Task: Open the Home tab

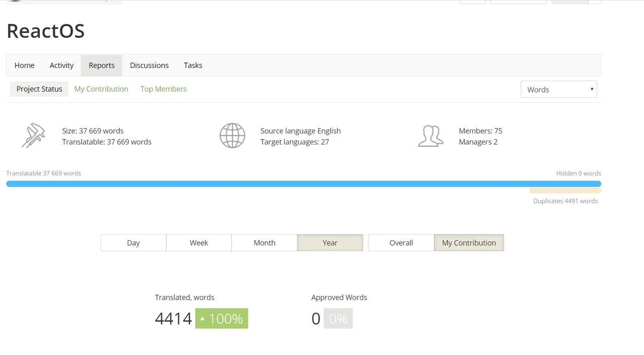Action: 25,65
